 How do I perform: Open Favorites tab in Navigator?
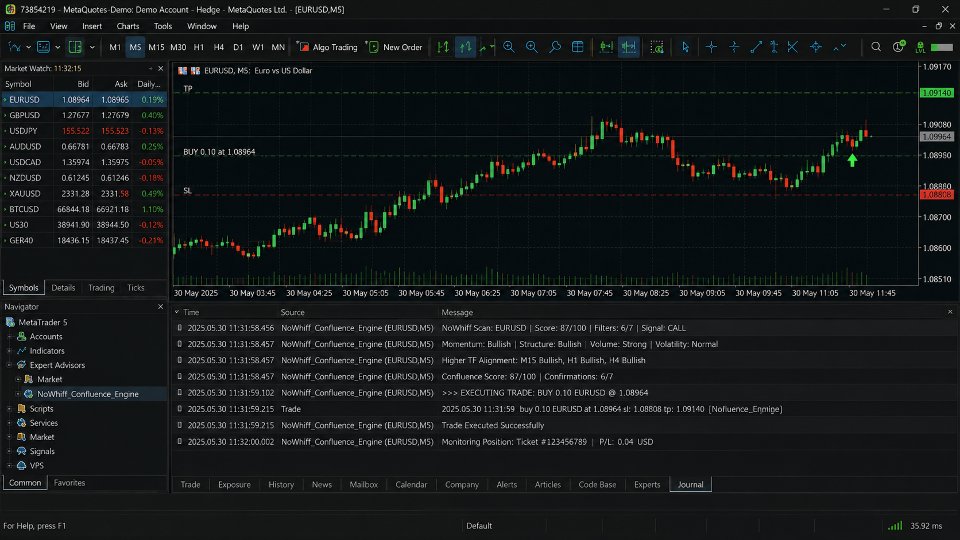click(69, 483)
